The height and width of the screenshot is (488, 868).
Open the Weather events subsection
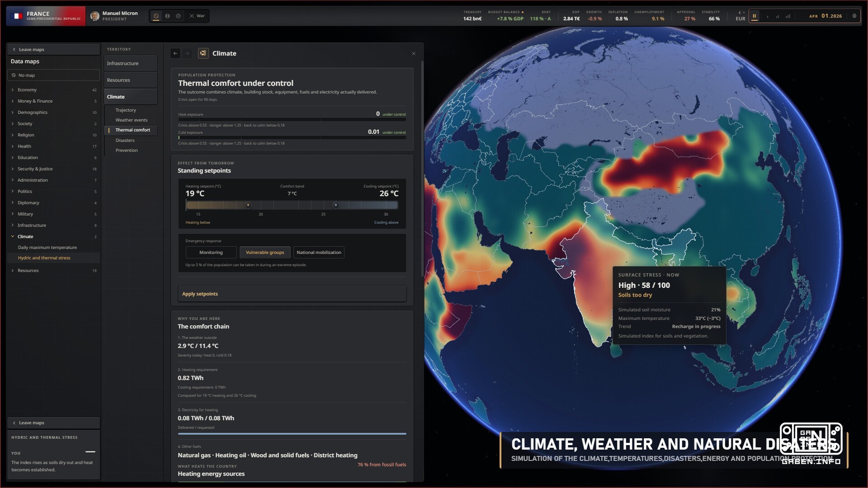131,120
